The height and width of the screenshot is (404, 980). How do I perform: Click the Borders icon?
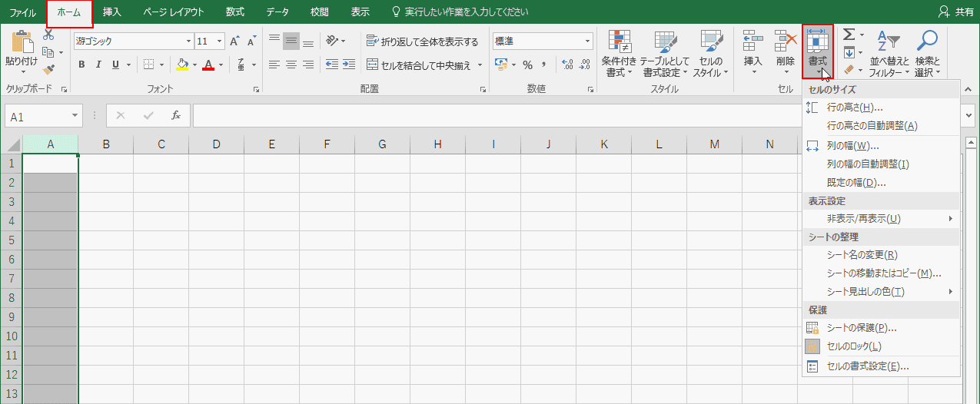pyautogui.click(x=149, y=65)
